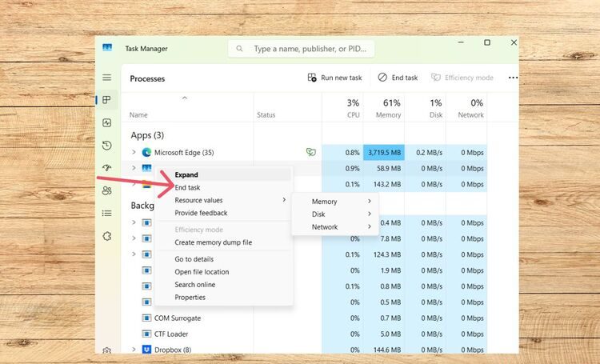This screenshot has width=600, height=364.
Task: Click the Properties context menu item
Action: (190, 298)
